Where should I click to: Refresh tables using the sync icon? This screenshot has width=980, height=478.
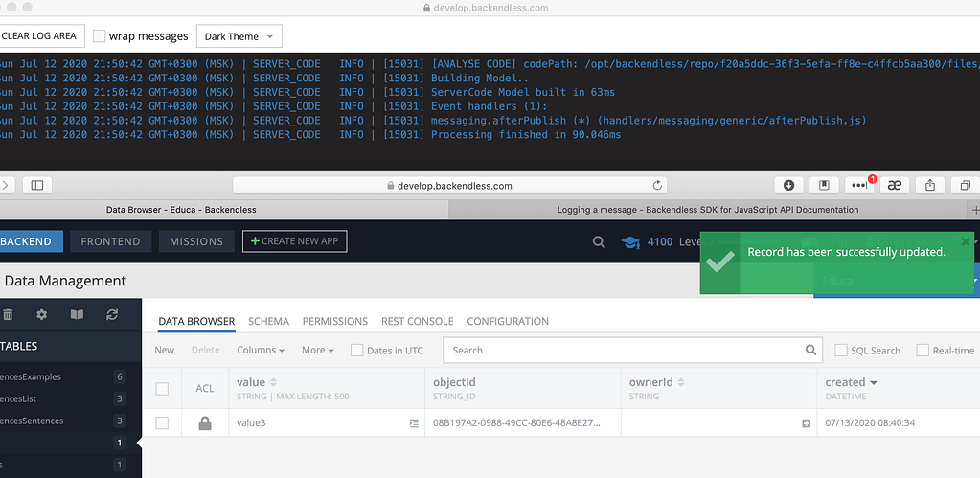(x=112, y=314)
